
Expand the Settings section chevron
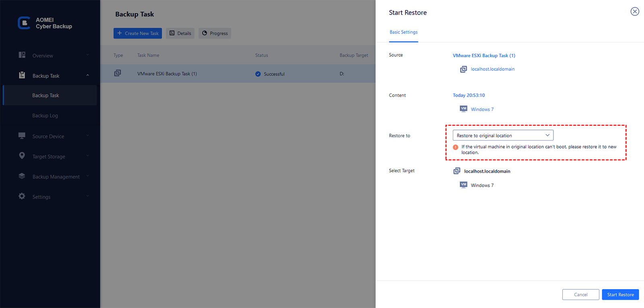pos(88,196)
